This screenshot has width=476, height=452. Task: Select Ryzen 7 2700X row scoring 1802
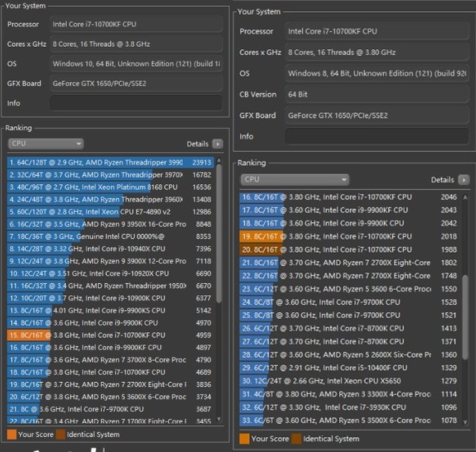tap(350, 262)
